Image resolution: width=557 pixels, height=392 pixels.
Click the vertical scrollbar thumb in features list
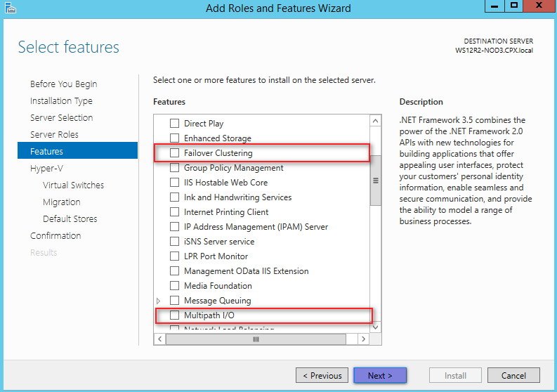376,181
